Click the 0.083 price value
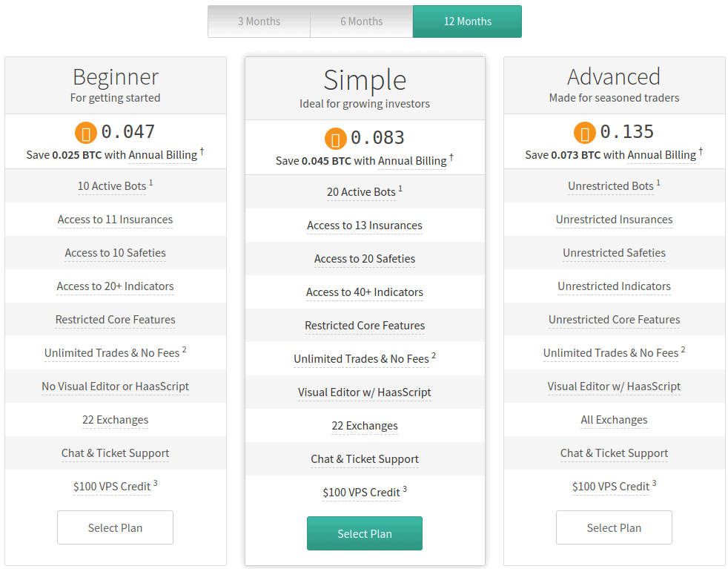This screenshot has width=728, height=569. tap(377, 139)
